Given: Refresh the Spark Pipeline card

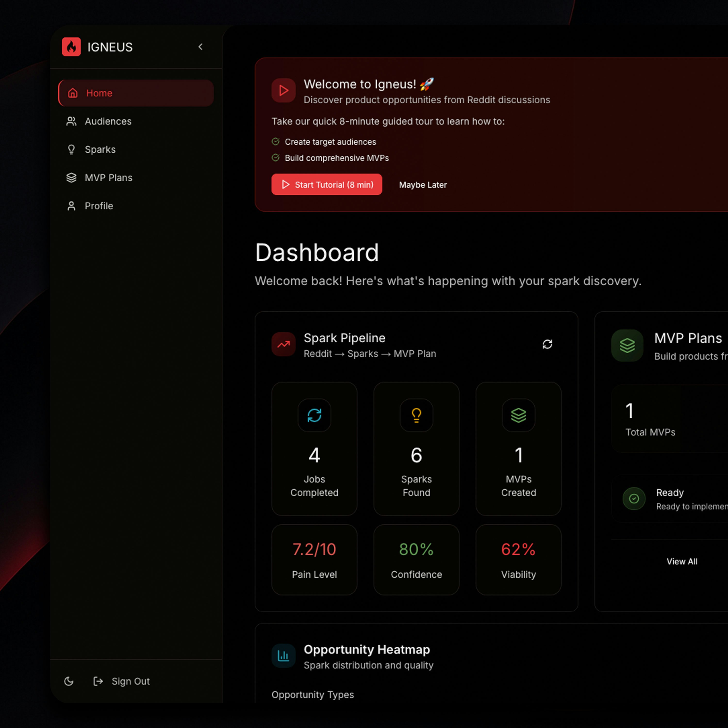Looking at the screenshot, I should tap(547, 344).
